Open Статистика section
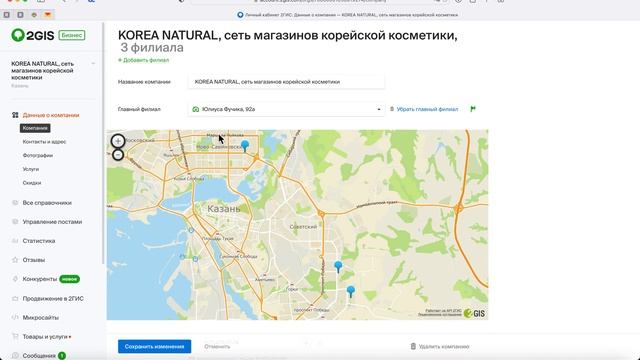640x360 pixels. (x=39, y=241)
